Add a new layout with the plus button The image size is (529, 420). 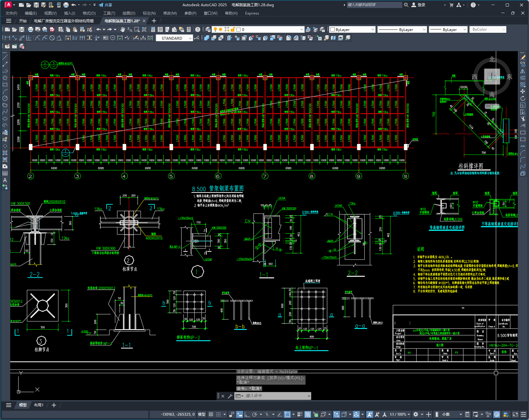pyautogui.click(x=54, y=405)
